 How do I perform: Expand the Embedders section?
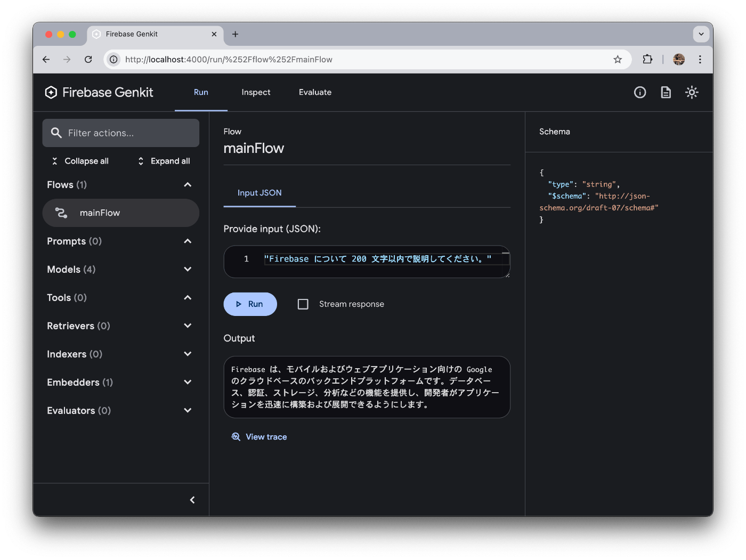pos(188,382)
